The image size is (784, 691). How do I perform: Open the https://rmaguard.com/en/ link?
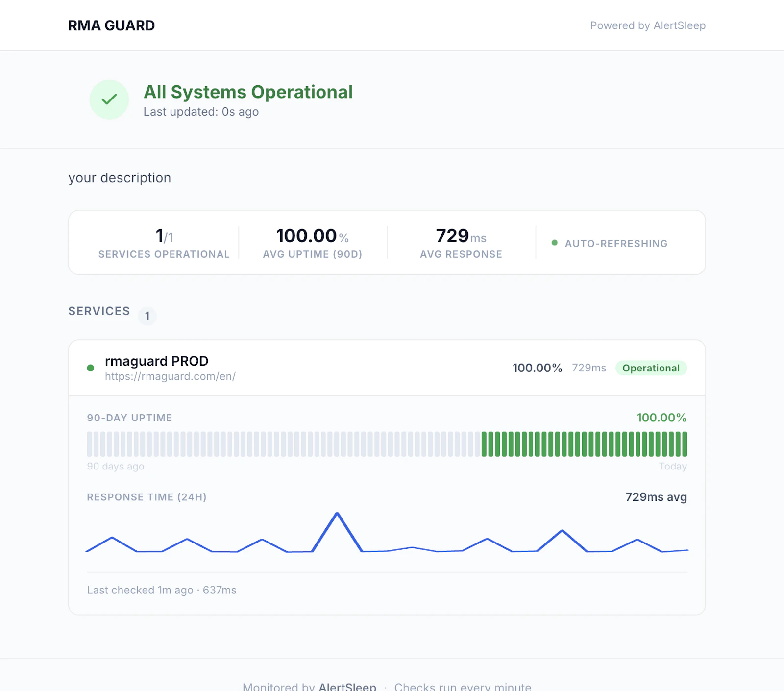tap(170, 376)
